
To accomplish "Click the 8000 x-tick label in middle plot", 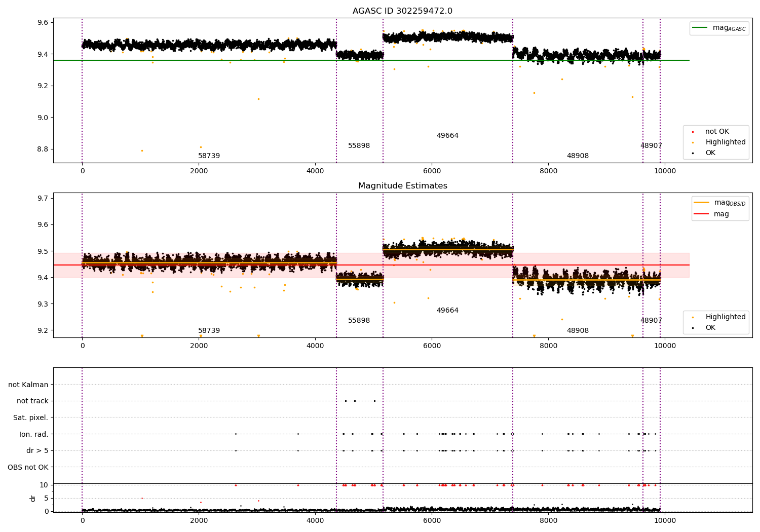I will [x=548, y=346].
